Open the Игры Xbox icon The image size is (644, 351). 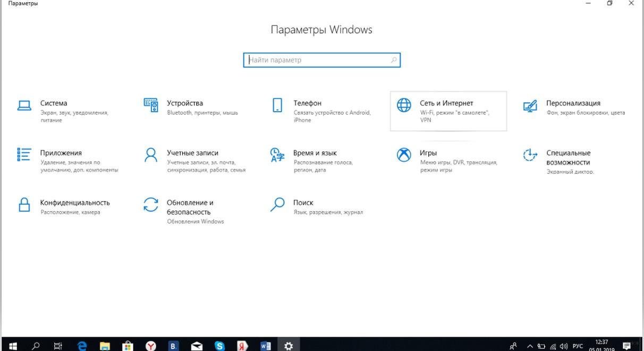click(404, 155)
